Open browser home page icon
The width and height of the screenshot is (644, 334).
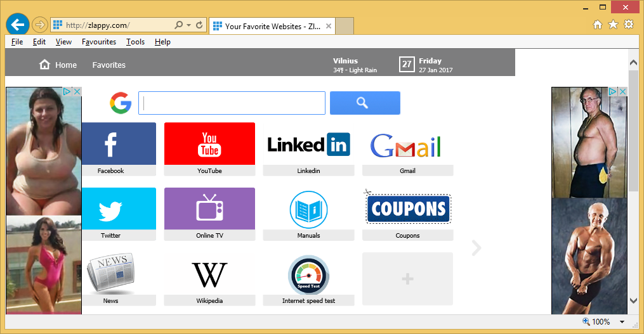click(598, 25)
